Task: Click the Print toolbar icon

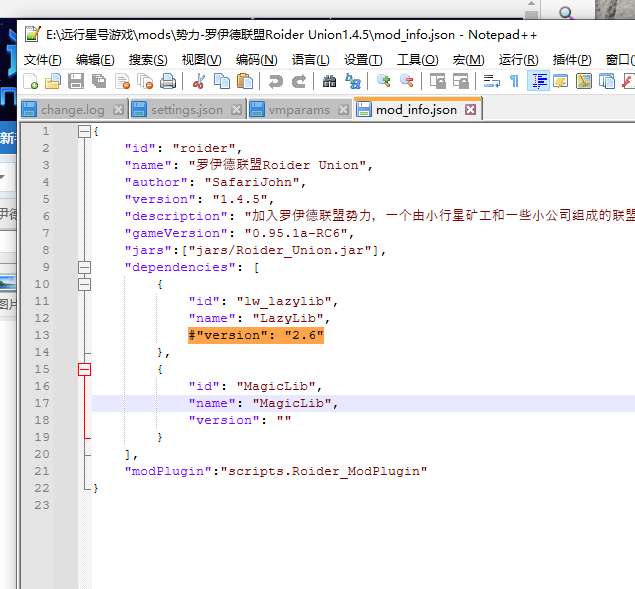Action: [168, 81]
